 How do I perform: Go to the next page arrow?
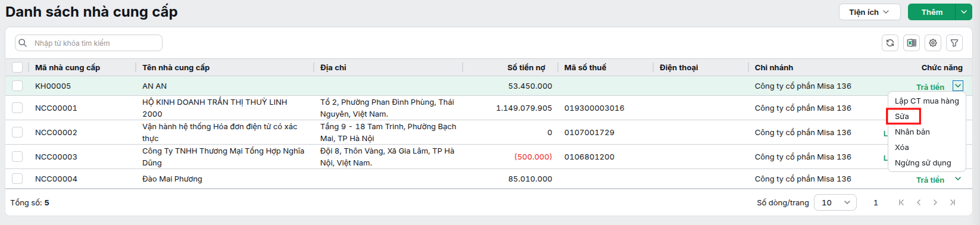pyautogui.click(x=935, y=202)
